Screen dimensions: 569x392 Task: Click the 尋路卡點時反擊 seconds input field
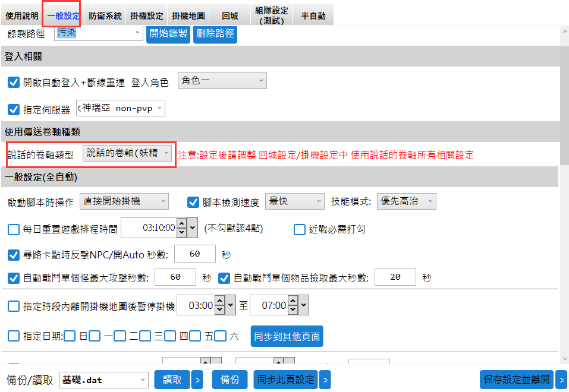click(194, 254)
